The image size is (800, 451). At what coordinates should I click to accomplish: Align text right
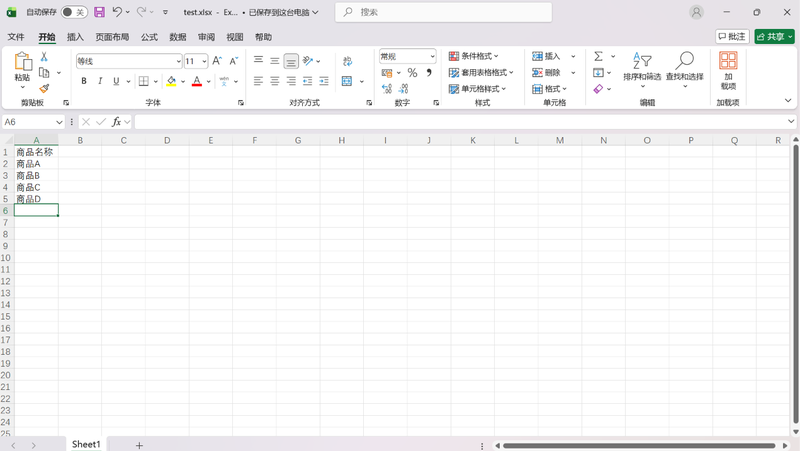click(x=291, y=81)
